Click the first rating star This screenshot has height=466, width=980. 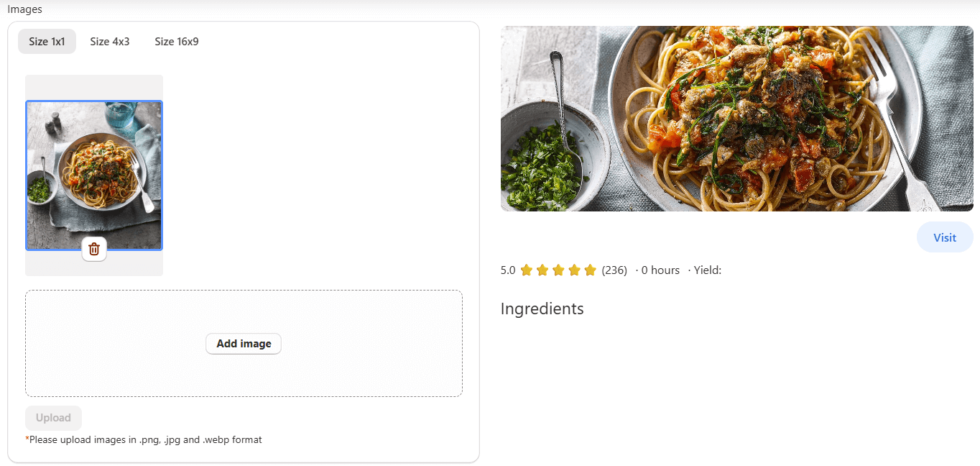point(527,270)
